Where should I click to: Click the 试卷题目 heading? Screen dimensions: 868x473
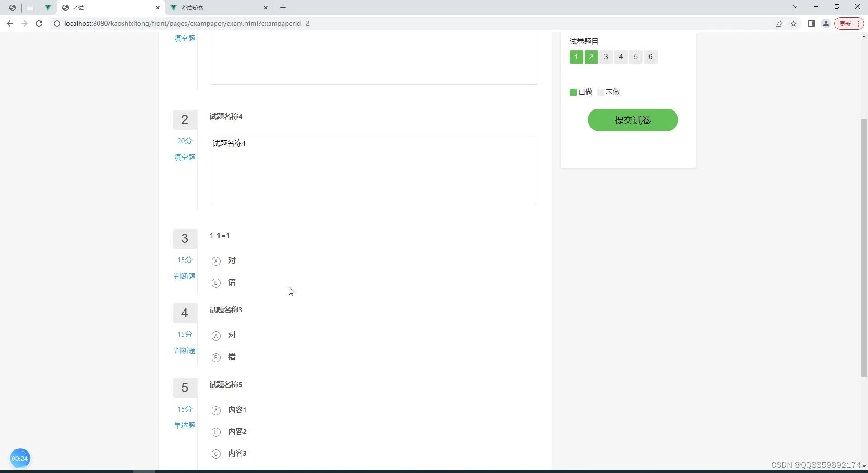(584, 42)
